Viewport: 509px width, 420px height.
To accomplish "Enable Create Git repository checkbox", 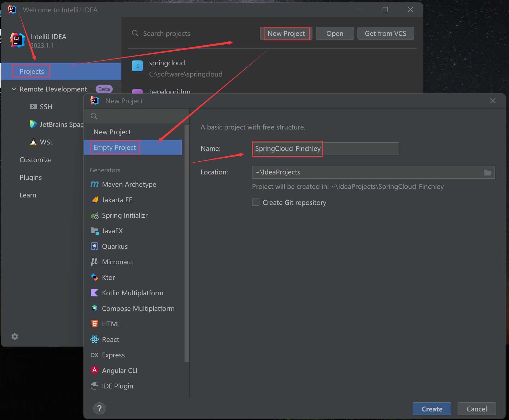I will pos(256,203).
